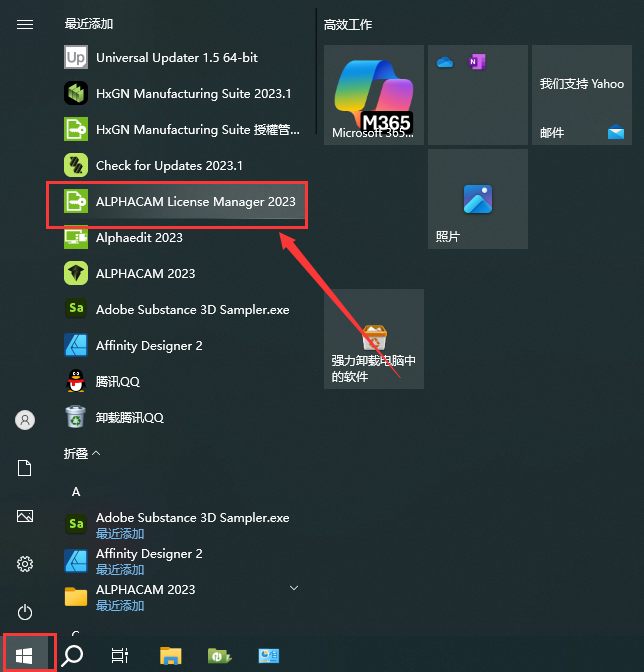The height and width of the screenshot is (672, 644).
Task: Open Microsoft 365 tile
Action: click(374, 95)
